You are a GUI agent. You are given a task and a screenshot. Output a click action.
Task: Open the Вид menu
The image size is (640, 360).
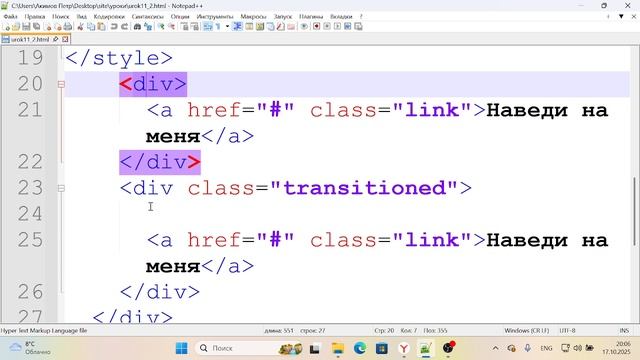82,17
